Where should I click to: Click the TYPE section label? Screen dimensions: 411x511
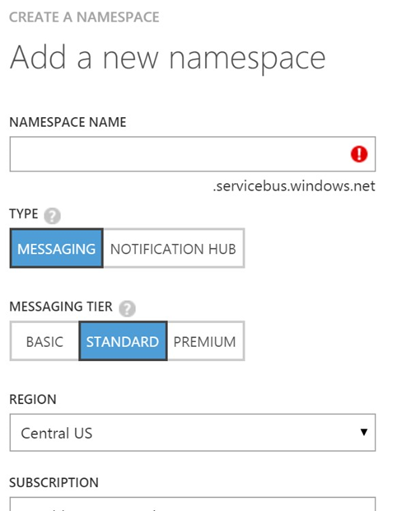point(24,214)
